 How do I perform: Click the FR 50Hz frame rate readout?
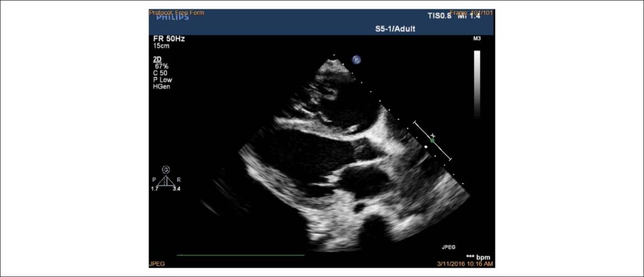tap(167, 39)
